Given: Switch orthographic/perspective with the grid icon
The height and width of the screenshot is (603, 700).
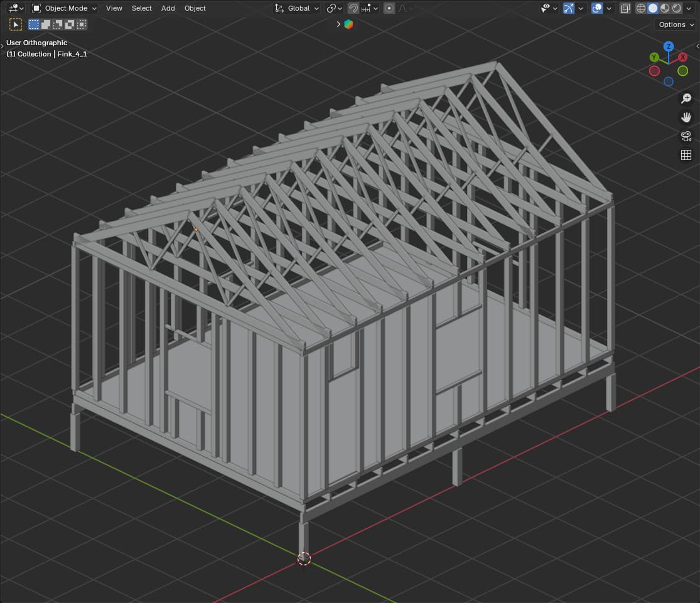Looking at the screenshot, I should [686, 155].
